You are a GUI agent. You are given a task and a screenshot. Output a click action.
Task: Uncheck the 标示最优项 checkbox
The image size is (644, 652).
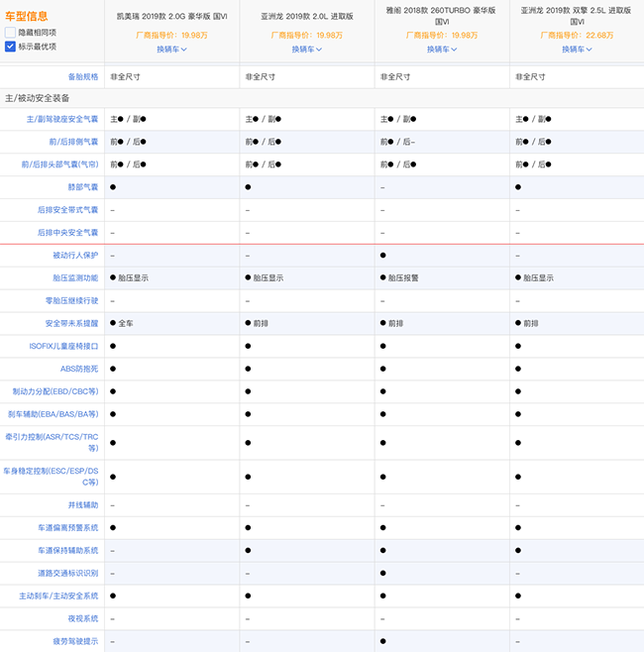pyautogui.click(x=10, y=47)
